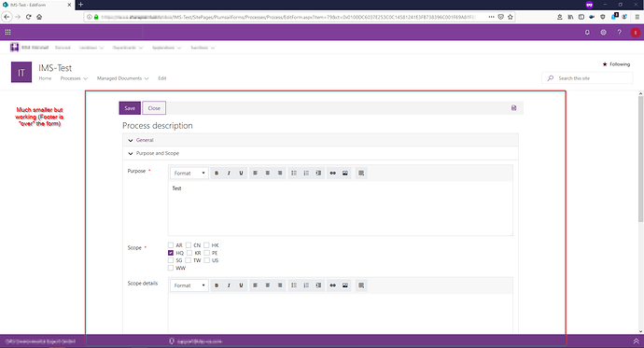Open the user account avatar menu
Screen dimensions: 644x348
pos(636,33)
